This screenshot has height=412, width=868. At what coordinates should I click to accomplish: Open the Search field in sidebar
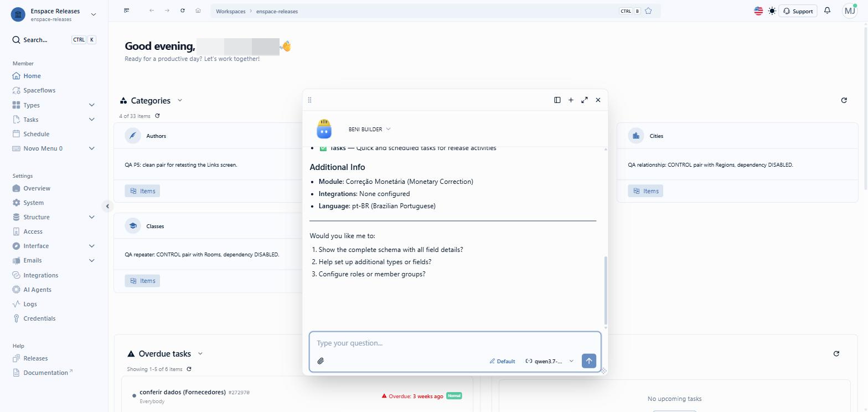(54, 40)
